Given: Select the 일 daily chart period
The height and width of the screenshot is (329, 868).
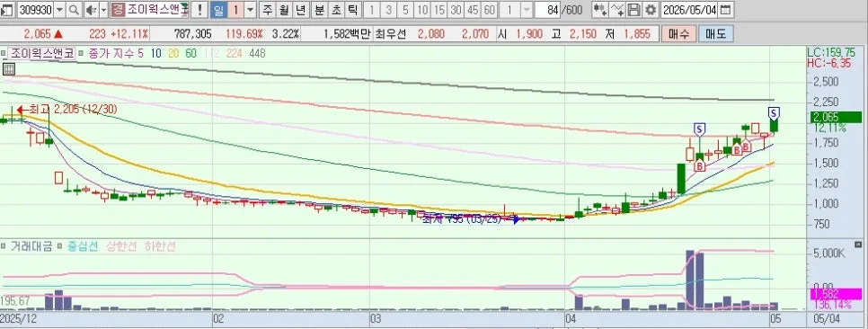Looking at the screenshot, I should tap(218, 9).
